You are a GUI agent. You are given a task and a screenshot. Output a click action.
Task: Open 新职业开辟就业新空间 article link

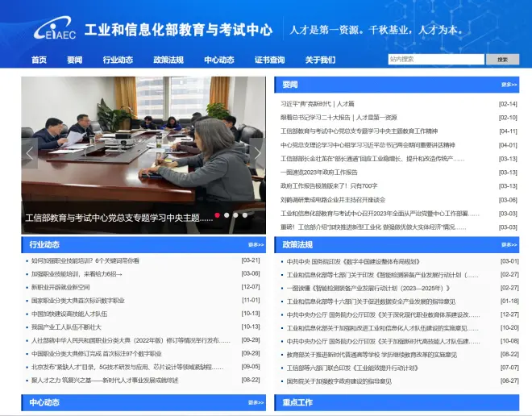tap(61, 287)
